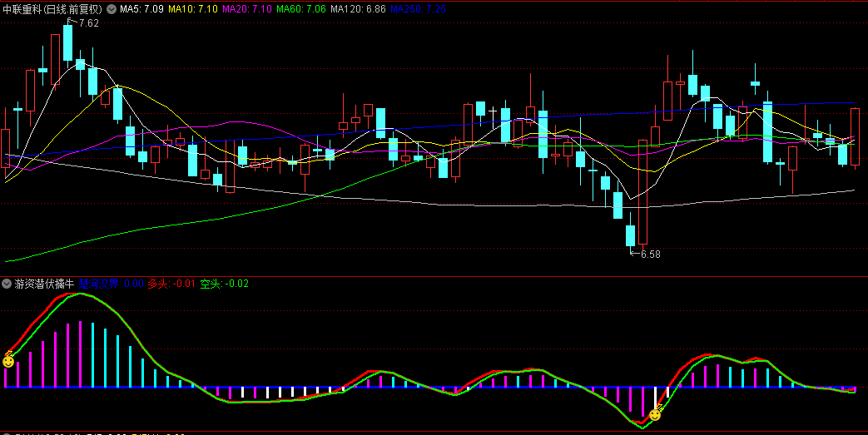This screenshot has height=435, width=868.
Task: Click the 游资潜伏擒牛 indicator name
Action: 44,284
